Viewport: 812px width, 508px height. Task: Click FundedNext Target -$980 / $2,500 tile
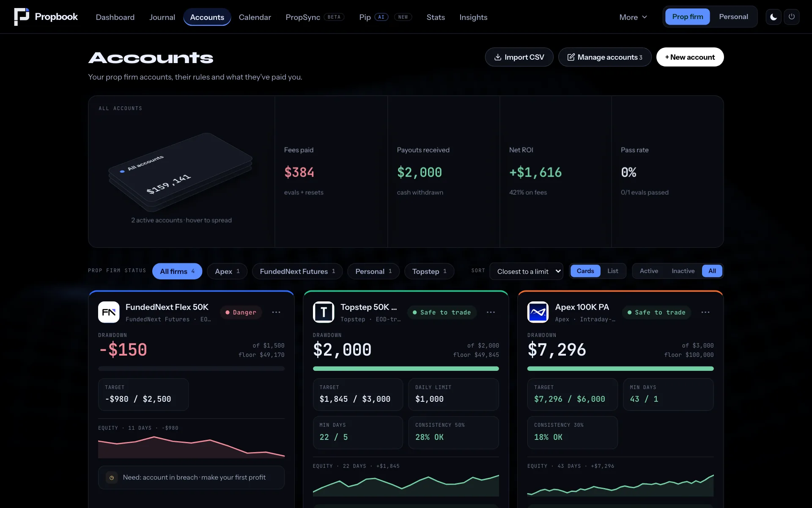pos(143,395)
